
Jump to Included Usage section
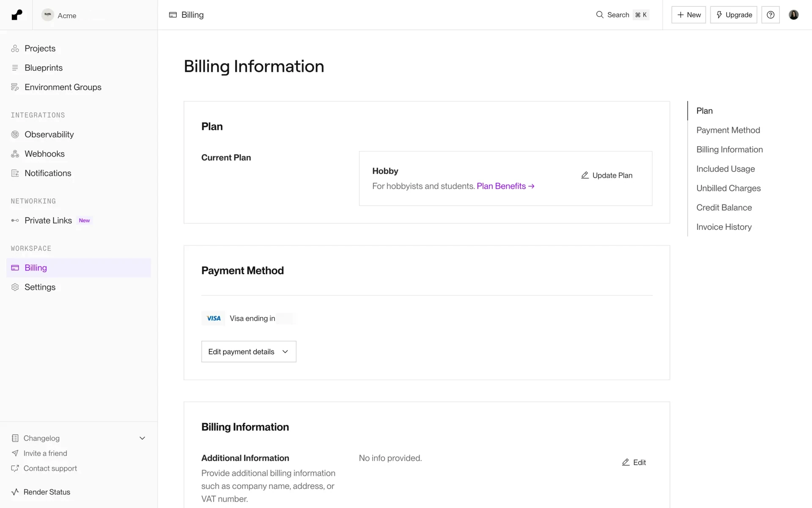point(726,169)
